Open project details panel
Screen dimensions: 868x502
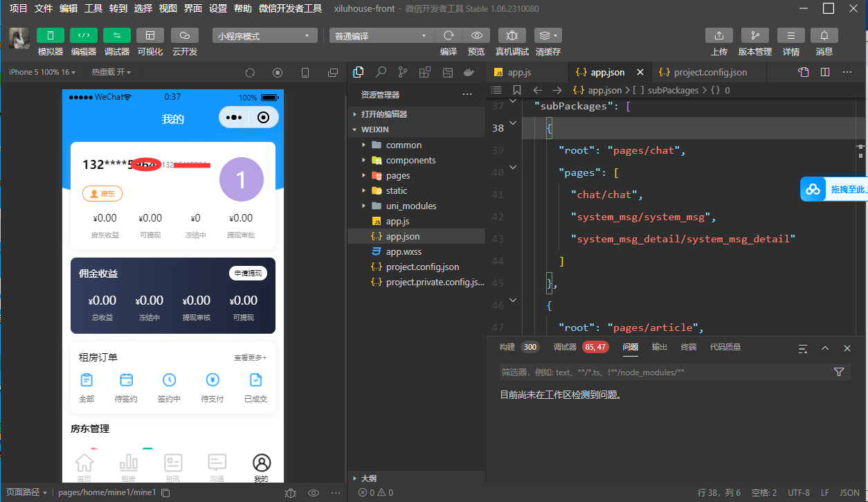tap(791, 35)
